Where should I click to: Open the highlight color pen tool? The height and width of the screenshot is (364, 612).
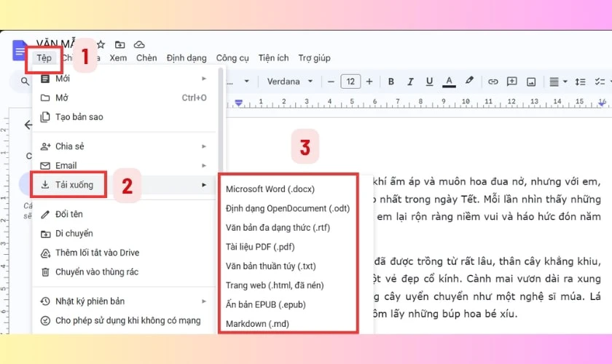pos(469,81)
